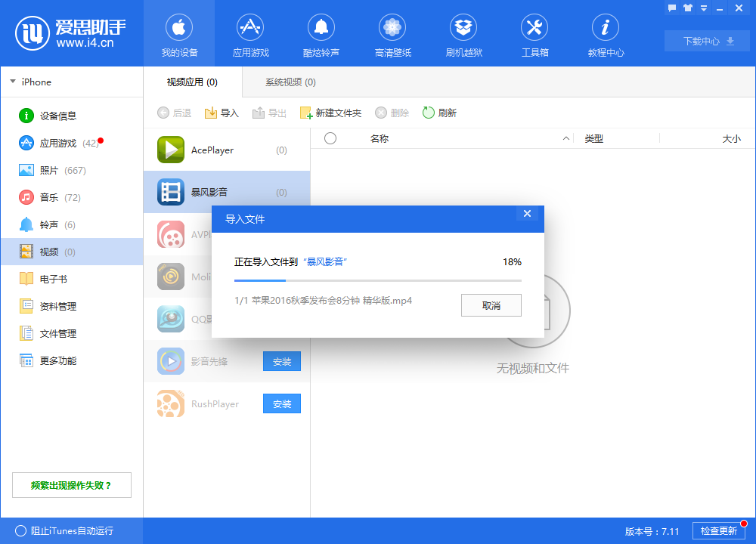Select 应用游戏 (42) in the sidebar
756x544 pixels.
(x=73, y=143)
